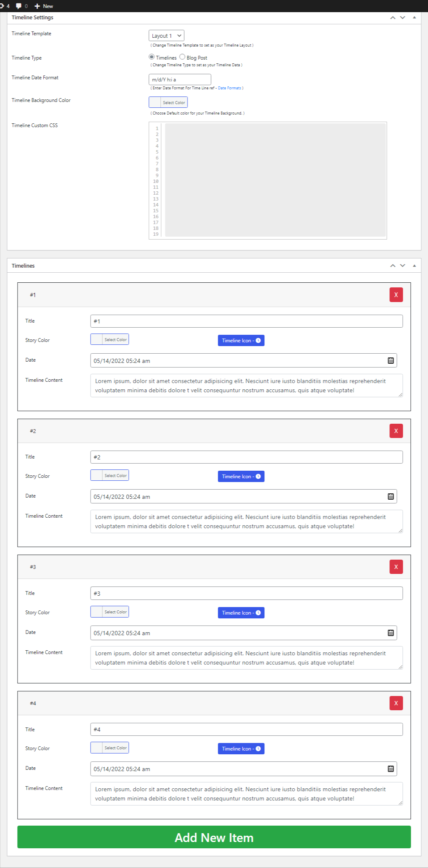
Task: Select the Blog Post radio button
Action: point(182,57)
